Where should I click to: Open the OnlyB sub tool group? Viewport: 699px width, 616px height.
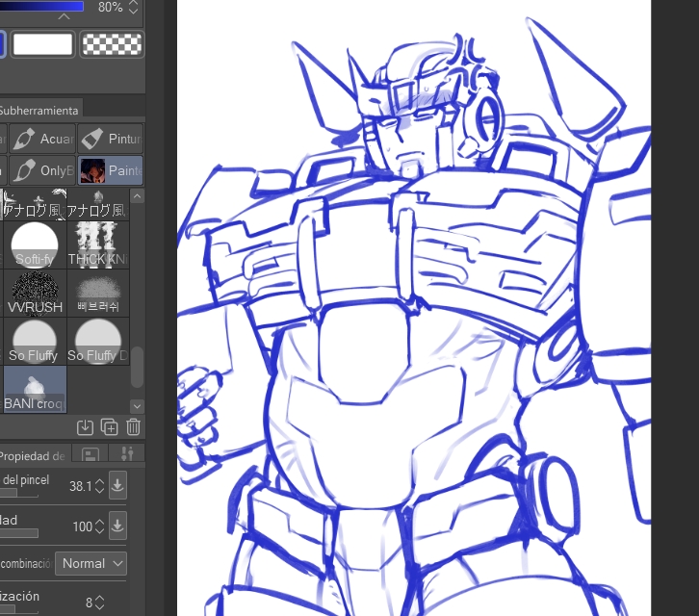41,170
